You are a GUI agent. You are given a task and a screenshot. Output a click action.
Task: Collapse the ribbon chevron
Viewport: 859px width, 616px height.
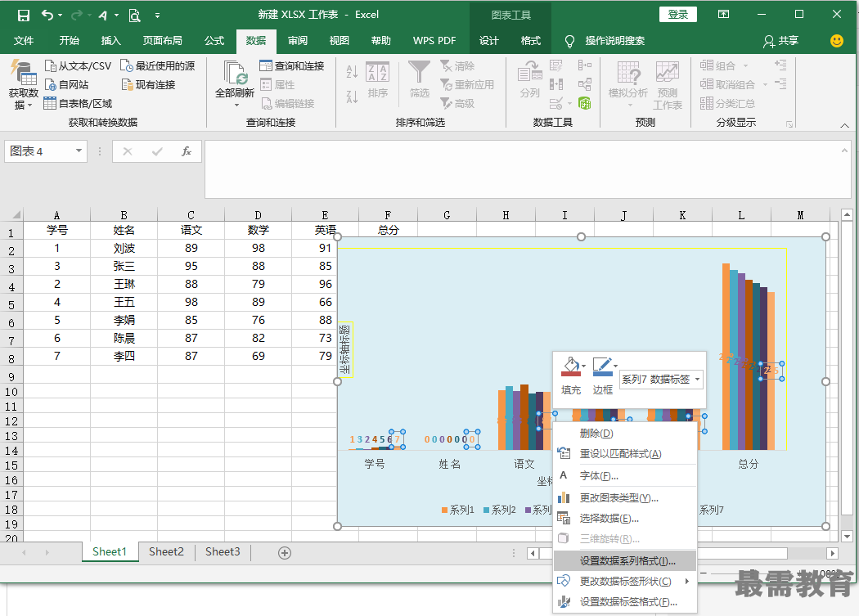(845, 125)
